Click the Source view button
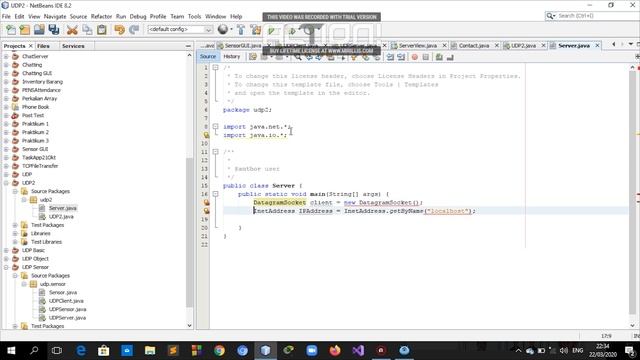The image size is (640, 360). click(208, 57)
